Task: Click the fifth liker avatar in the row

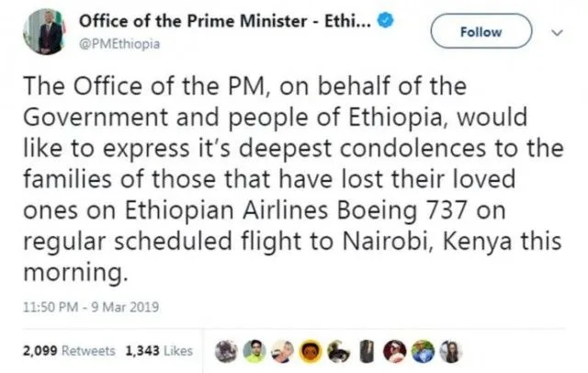Action: 337,351
